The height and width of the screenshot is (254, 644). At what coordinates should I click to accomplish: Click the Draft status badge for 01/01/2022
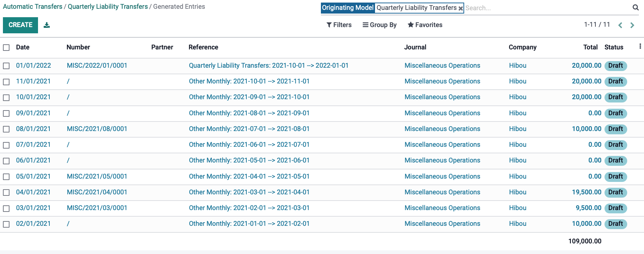[x=615, y=66]
